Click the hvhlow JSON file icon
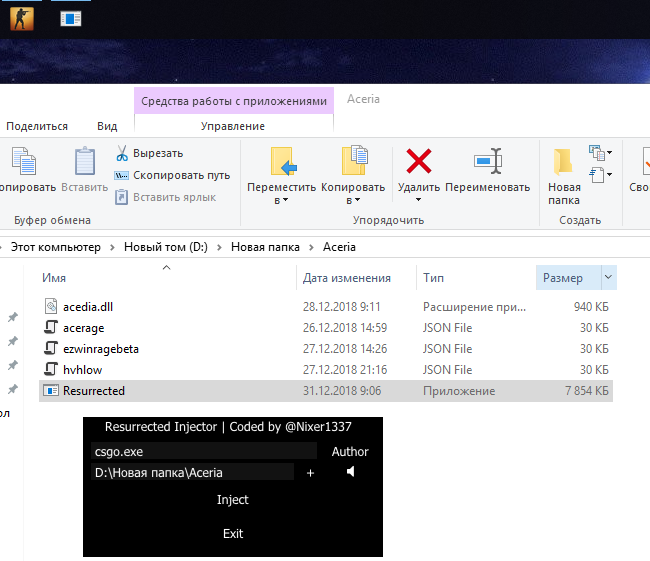Viewport: 650px width, 561px height. pyautogui.click(x=51, y=369)
